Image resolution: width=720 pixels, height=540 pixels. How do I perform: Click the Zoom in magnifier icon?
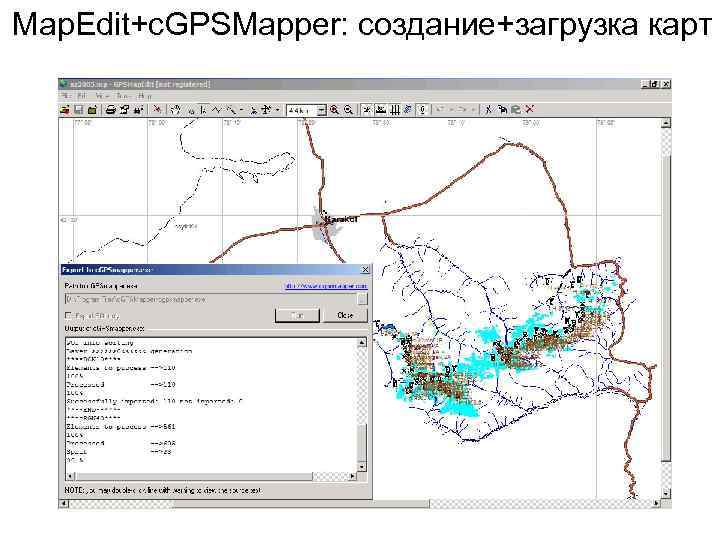point(334,110)
